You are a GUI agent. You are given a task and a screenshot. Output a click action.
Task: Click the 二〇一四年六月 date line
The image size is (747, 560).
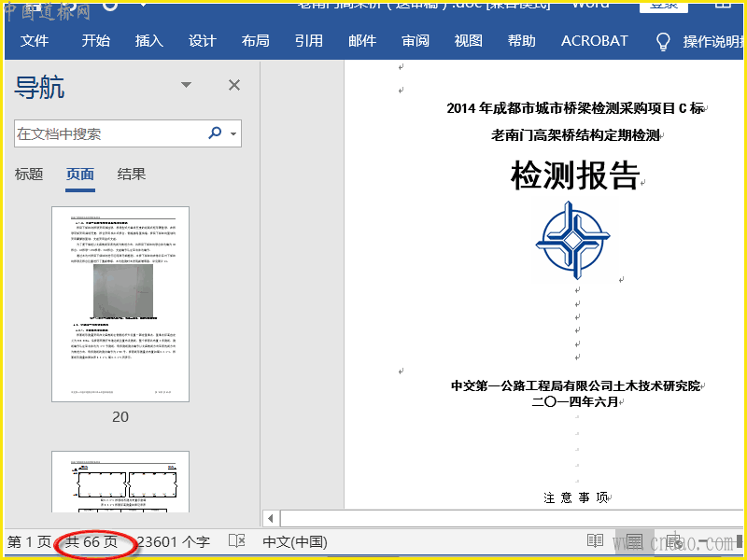[574, 402]
